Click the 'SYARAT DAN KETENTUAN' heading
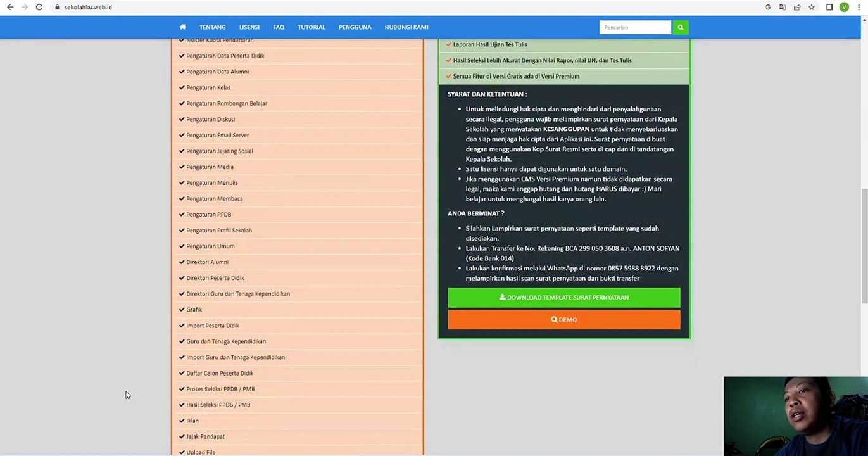Screen dimensions: 868x456 coord(487,94)
